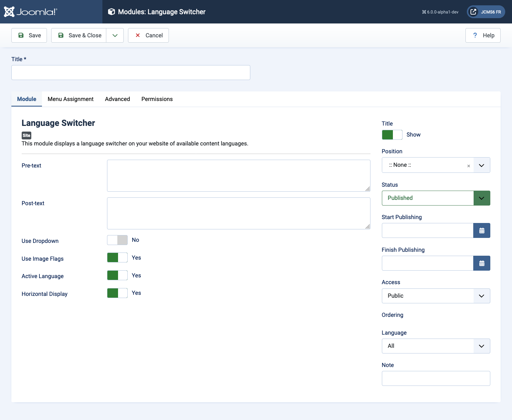Click the module cube icon in header

(111, 12)
